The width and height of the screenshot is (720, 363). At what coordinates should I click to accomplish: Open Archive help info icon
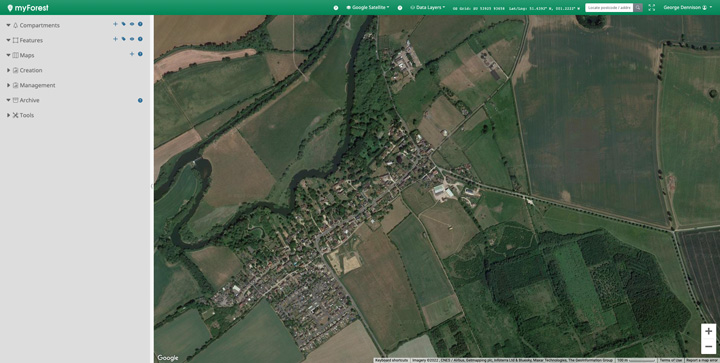(x=140, y=100)
